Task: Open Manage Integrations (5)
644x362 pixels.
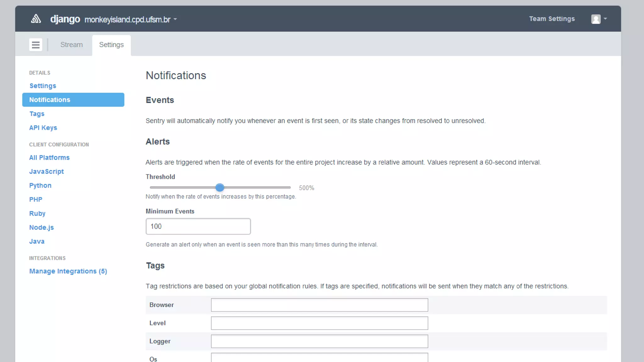Action: click(68, 271)
